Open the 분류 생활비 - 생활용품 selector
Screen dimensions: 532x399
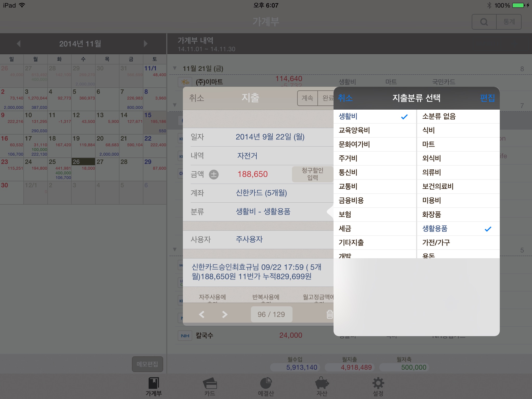click(x=258, y=212)
